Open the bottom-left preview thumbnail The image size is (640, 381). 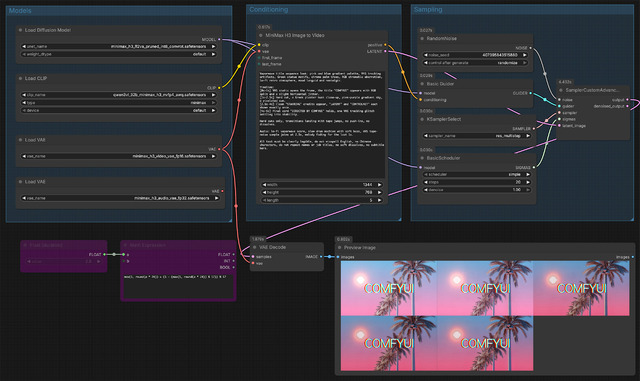tap(389, 343)
